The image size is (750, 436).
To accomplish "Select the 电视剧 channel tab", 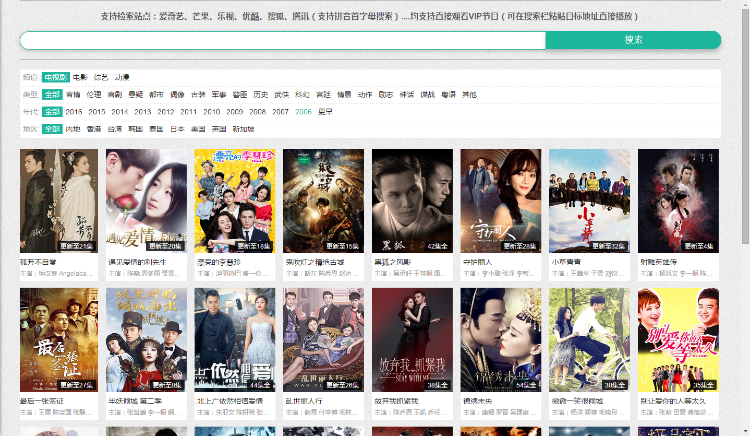I will 55,77.
